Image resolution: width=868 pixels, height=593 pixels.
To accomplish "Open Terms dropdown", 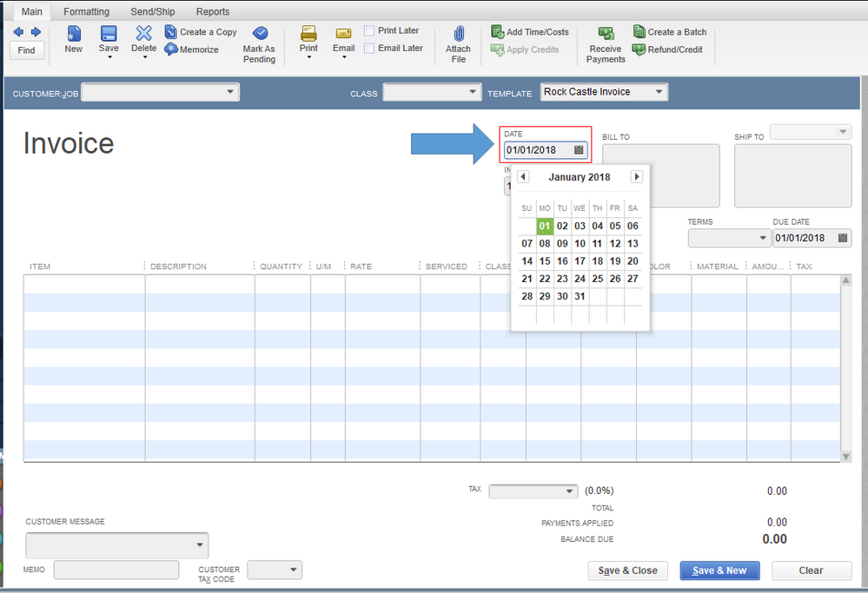I will pyautogui.click(x=763, y=238).
